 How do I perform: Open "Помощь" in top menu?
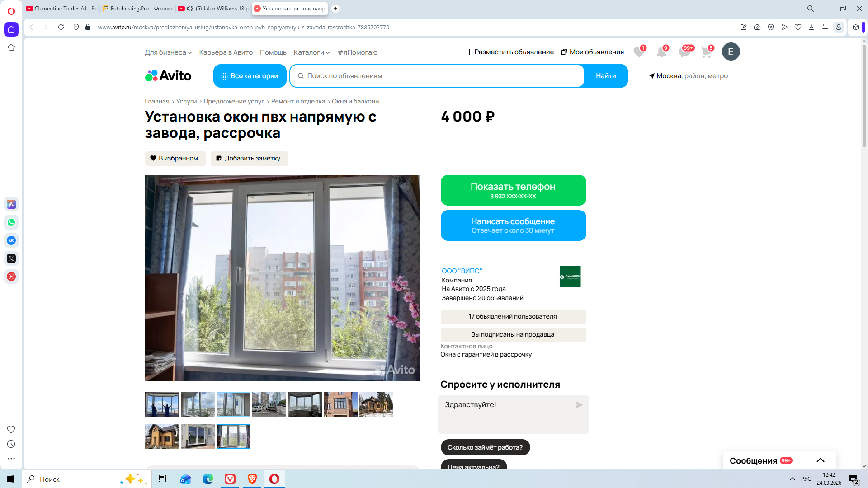(273, 52)
